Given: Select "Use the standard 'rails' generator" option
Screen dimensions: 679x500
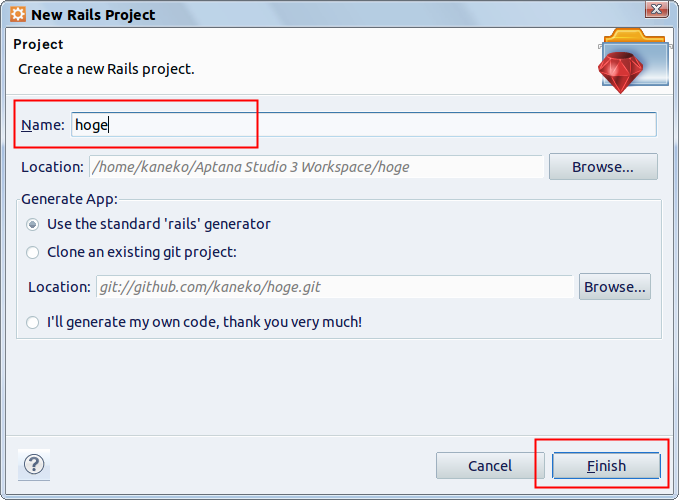Looking at the screenshot, I should [32, 224].
